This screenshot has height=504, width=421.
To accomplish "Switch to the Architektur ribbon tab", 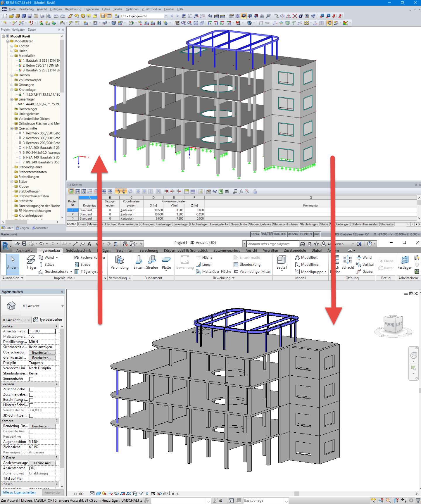I will click(x=25, y=251).
